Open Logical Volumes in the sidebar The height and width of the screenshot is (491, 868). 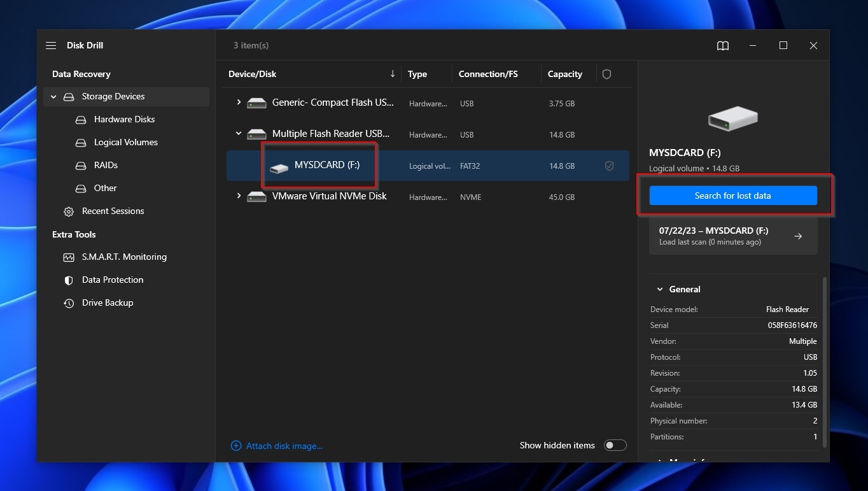126,143
